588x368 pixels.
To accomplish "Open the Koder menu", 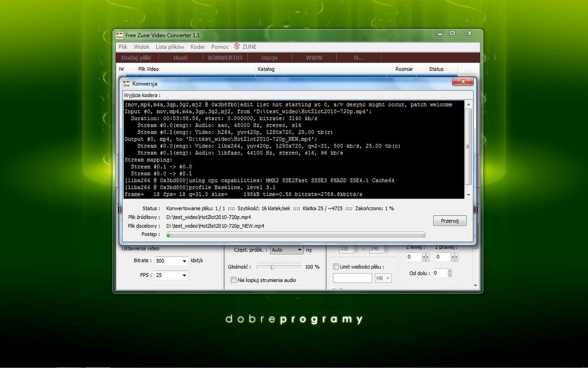I will coord(198,47).
